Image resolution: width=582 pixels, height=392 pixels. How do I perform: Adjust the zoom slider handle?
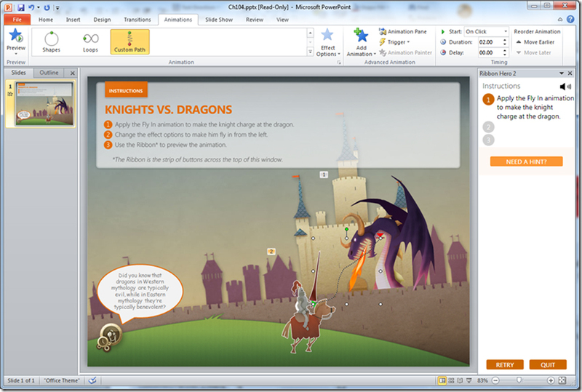[x=519, y=380]
